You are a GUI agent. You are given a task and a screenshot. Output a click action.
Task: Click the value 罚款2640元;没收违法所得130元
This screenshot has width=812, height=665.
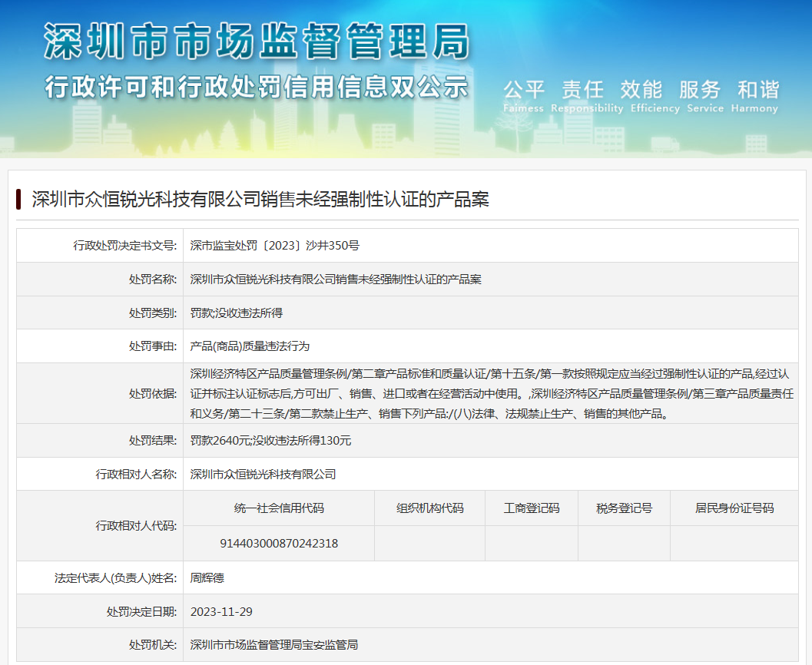coord(270,441)
